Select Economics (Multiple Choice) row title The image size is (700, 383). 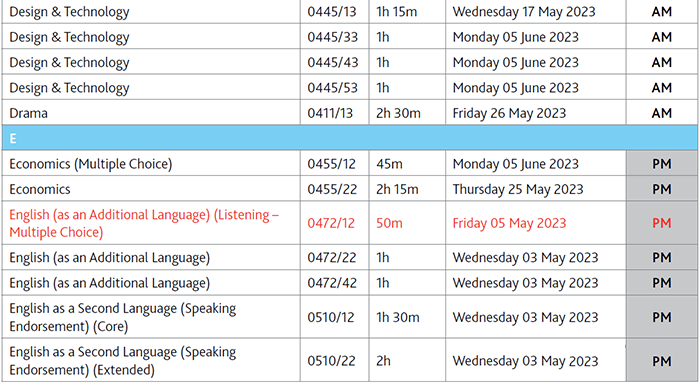(91, 164)
